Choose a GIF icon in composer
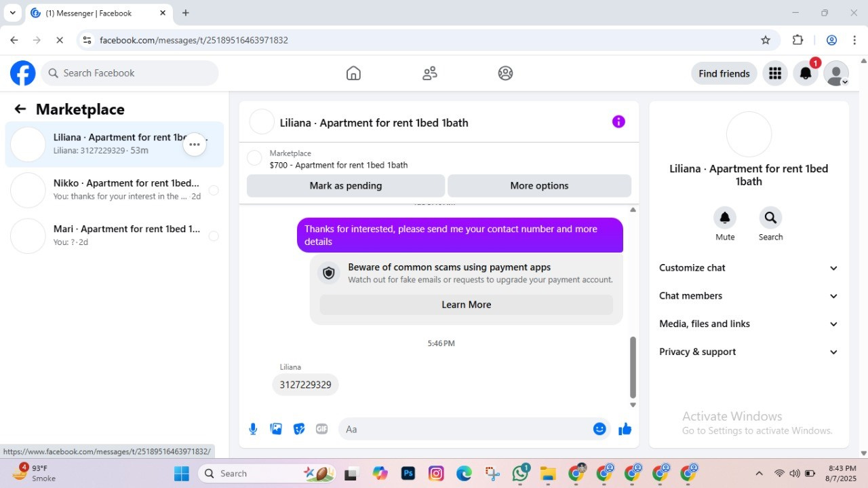 coord(322,429)
